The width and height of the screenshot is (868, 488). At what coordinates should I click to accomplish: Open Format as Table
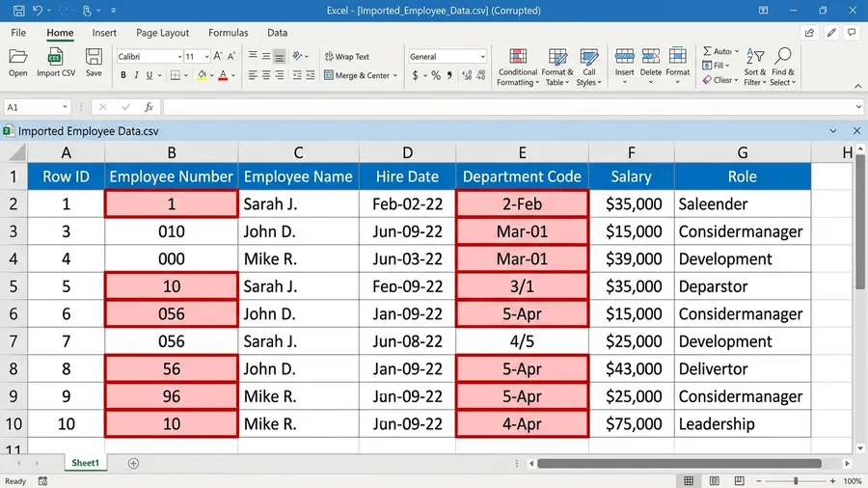click(556, 67)
